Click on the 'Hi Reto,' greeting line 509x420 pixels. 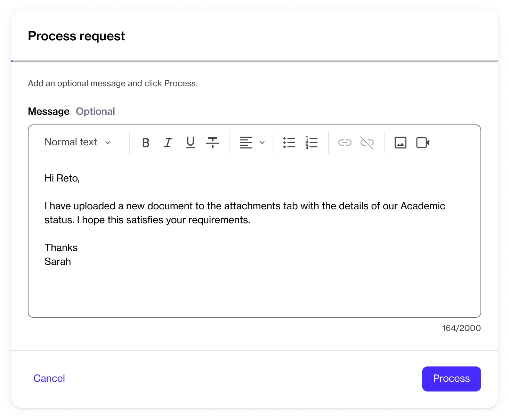click(62, 178)
